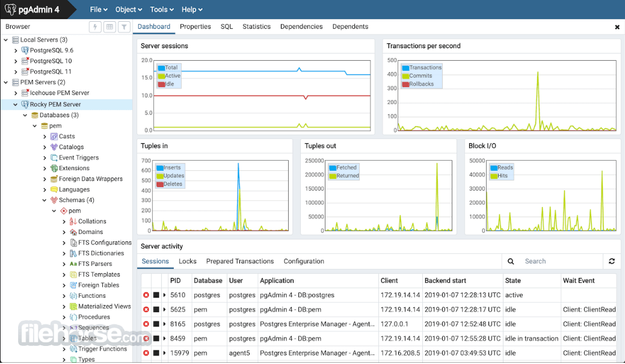Expand the Functions tree node
This screenshot has height=364, width=625.
(x=64, y=296)
